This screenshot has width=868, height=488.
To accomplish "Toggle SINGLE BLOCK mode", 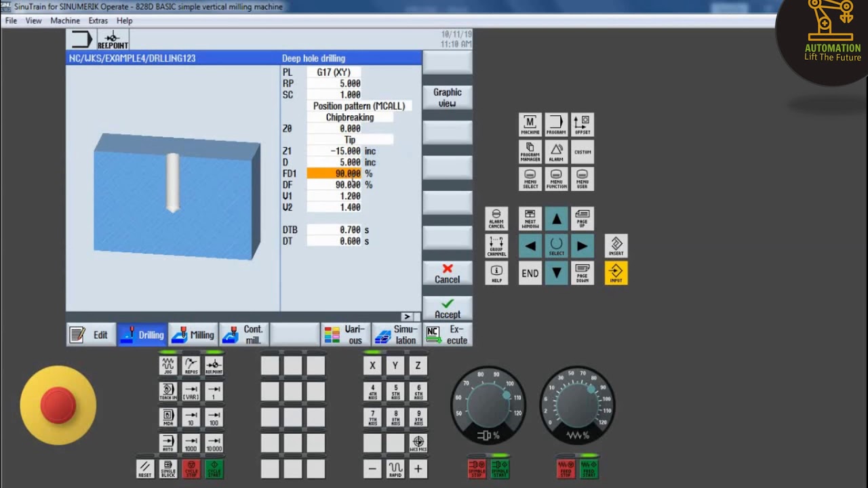I will click(x=168, y=469).
